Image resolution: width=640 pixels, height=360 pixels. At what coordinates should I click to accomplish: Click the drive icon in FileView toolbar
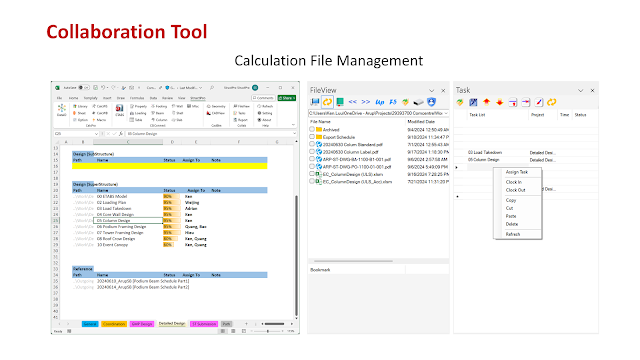click(419, 102)
